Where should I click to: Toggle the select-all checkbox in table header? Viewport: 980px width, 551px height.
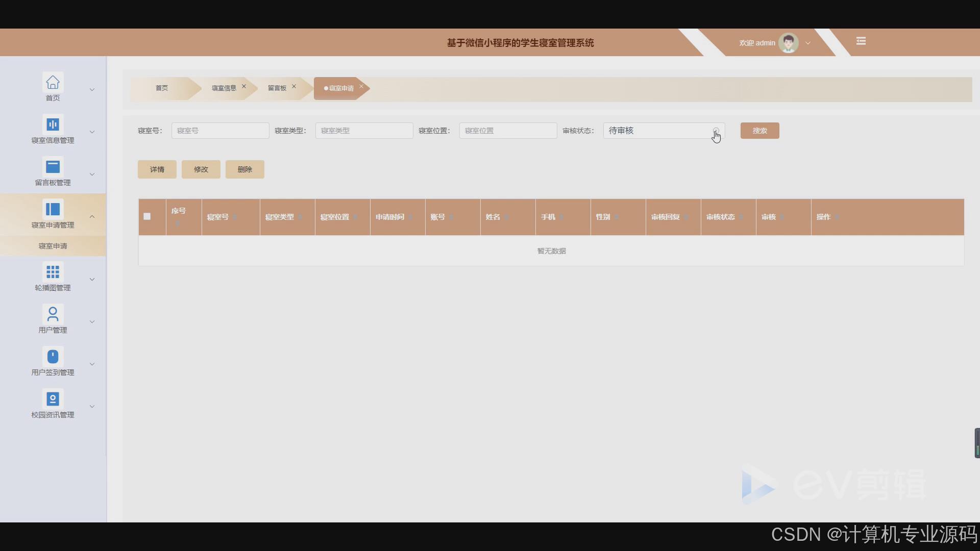(147, 216)
